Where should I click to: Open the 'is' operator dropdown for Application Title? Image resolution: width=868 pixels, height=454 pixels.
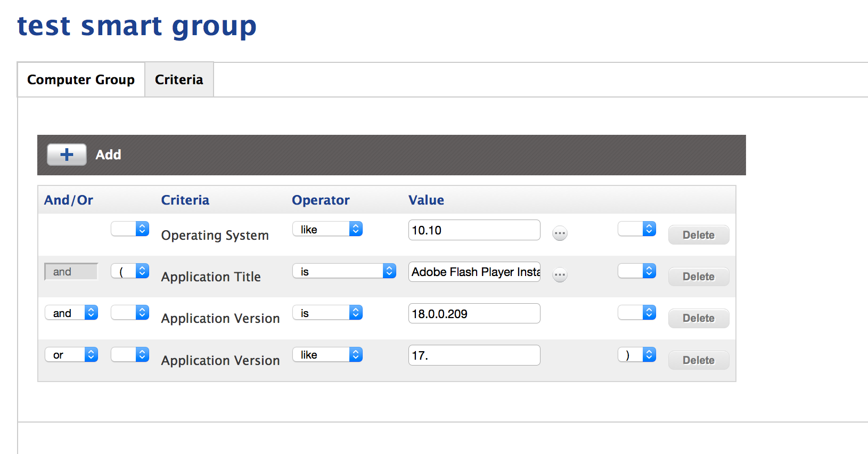pos(344,271)
